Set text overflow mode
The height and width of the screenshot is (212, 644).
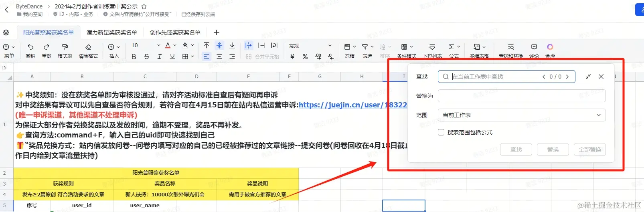click(x=249, y=45)
